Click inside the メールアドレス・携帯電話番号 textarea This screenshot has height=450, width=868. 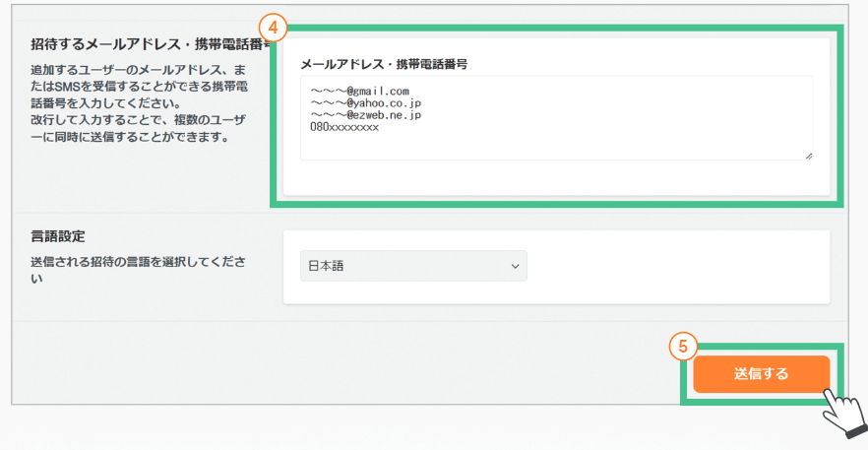click(x=556, y=118)
